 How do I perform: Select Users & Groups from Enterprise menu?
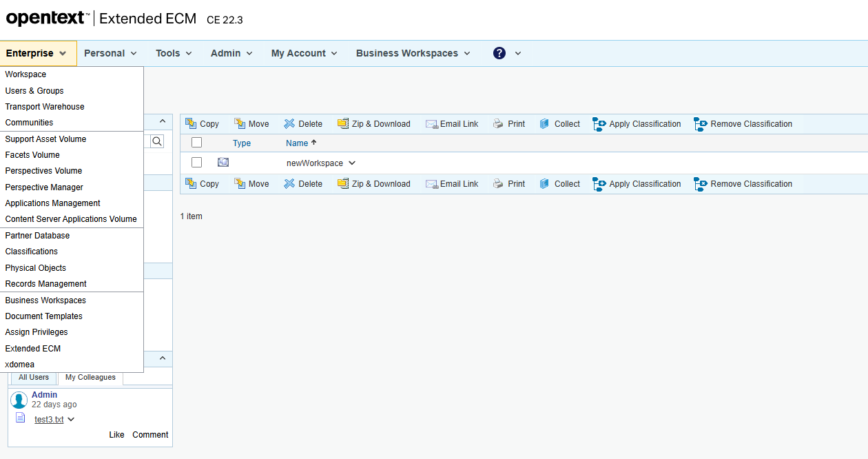click(34, 91)
